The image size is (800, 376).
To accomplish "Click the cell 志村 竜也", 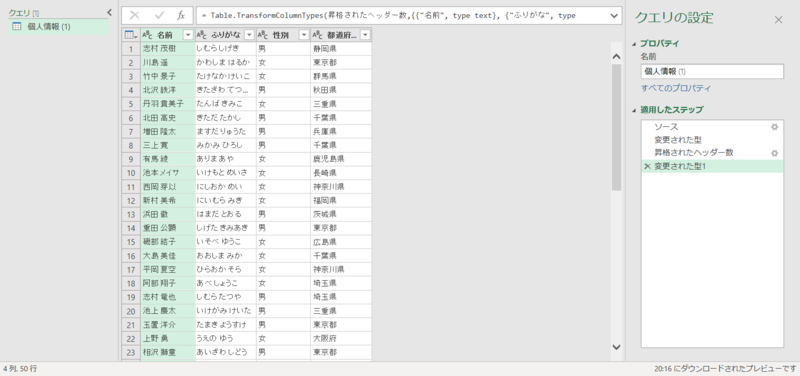I will click(168, 297).
